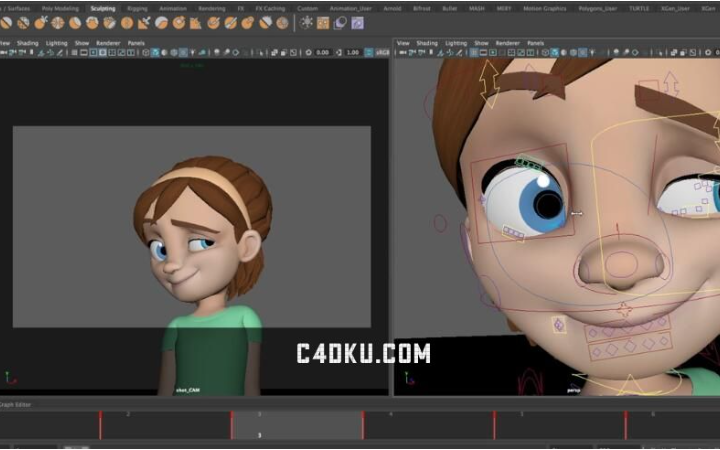This screenshot has width=720, height=450.
Task: Open the left panel's Panels menu
Action: 136,43
